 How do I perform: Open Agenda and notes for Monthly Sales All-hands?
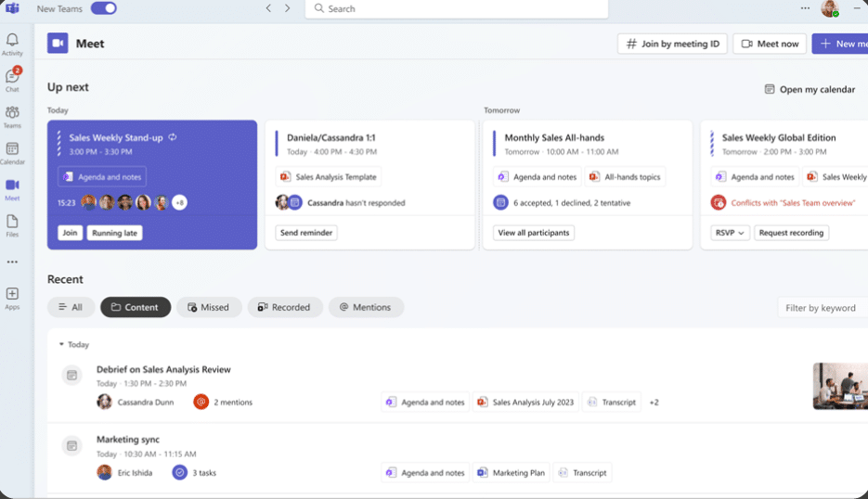(x=538, y=177)
